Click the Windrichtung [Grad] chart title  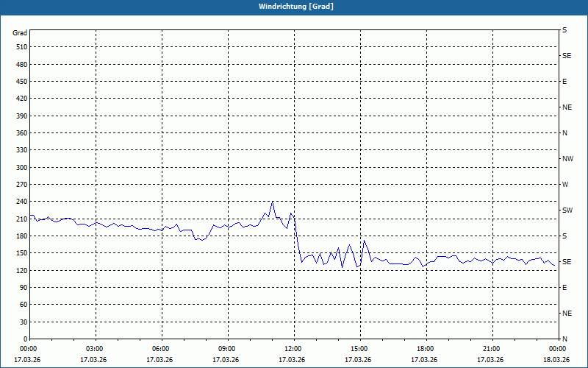tap(294, 7)
